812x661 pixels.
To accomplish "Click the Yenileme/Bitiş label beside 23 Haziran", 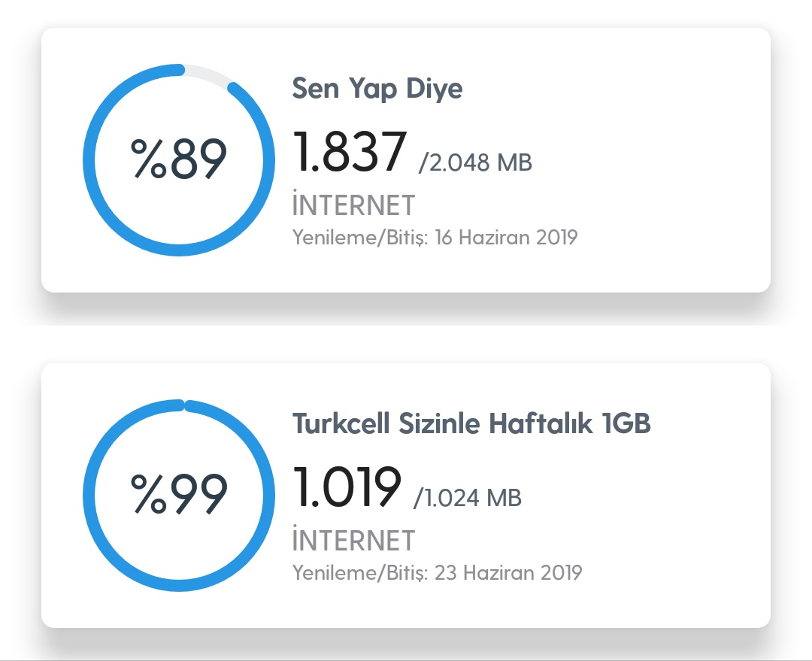I will [360, 573].
